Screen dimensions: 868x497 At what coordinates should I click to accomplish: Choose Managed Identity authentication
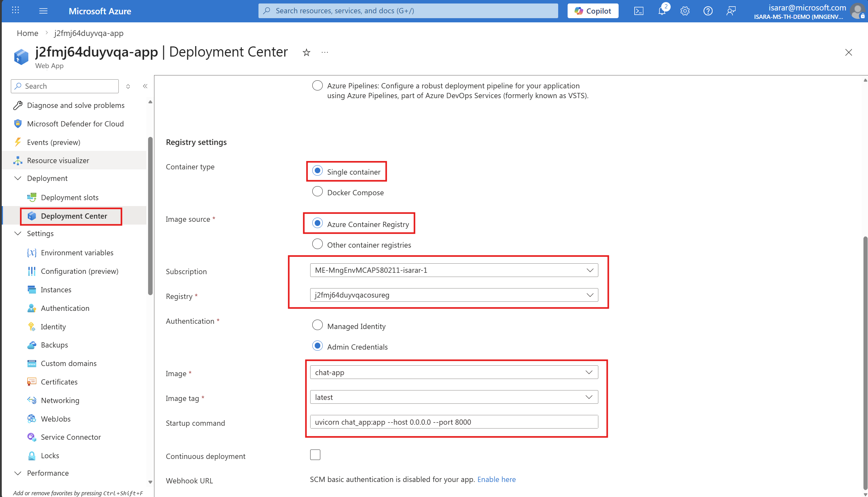[x=317, y=325]
